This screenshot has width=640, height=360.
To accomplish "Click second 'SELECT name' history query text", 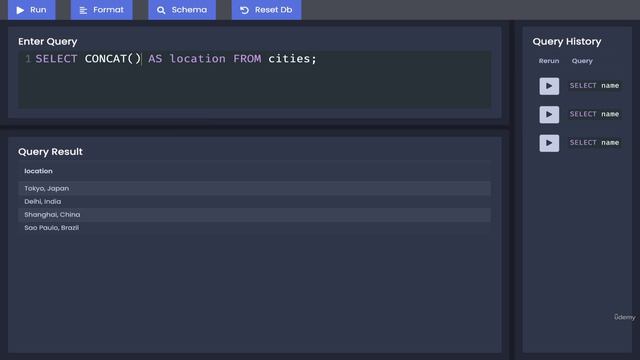I will [x=594, y=114].
